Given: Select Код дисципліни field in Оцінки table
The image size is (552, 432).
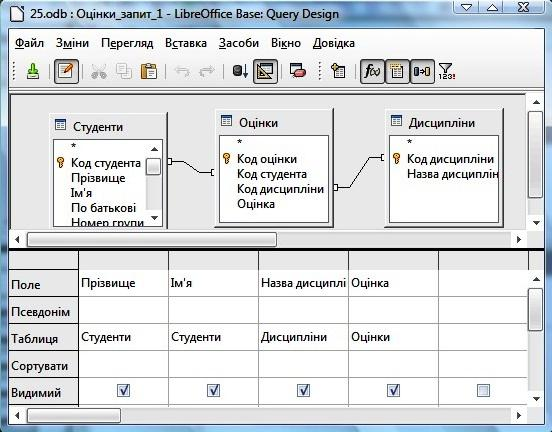Looking at the screenshot, I should pyautogui.click(x=280, y=189).
